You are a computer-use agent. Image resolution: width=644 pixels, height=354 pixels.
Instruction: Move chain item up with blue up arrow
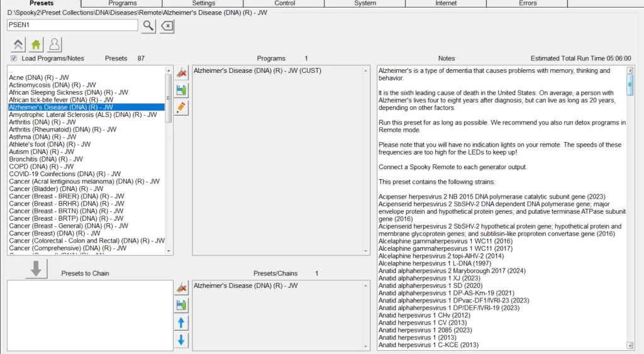tap(181, 323)
